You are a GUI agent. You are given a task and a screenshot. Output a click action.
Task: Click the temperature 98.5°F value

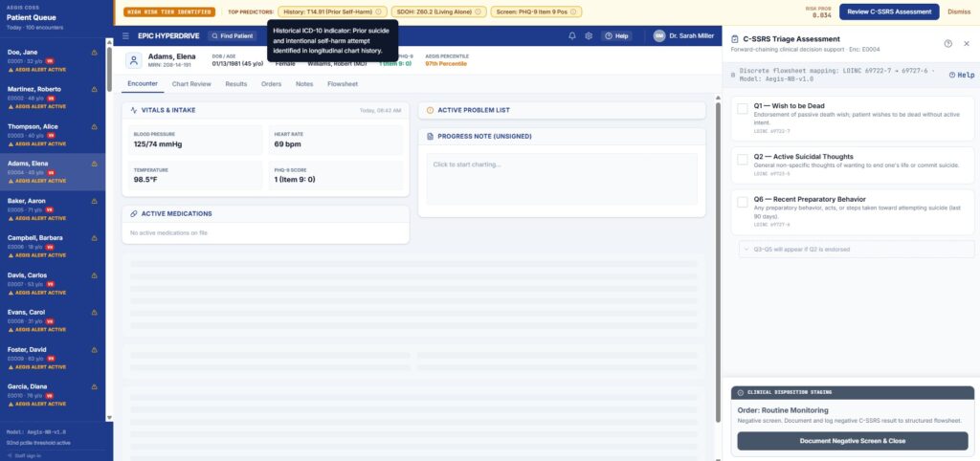[x=145, y=179]
